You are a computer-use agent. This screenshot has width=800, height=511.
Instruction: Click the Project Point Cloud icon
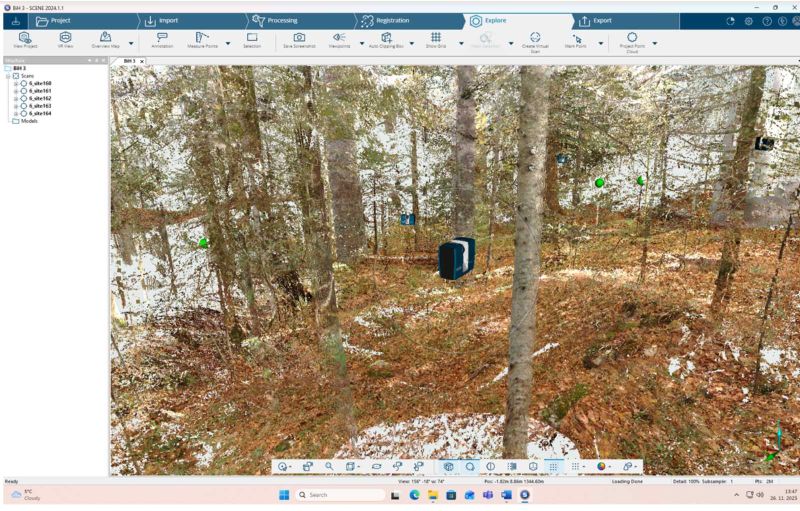pos(632,37)
